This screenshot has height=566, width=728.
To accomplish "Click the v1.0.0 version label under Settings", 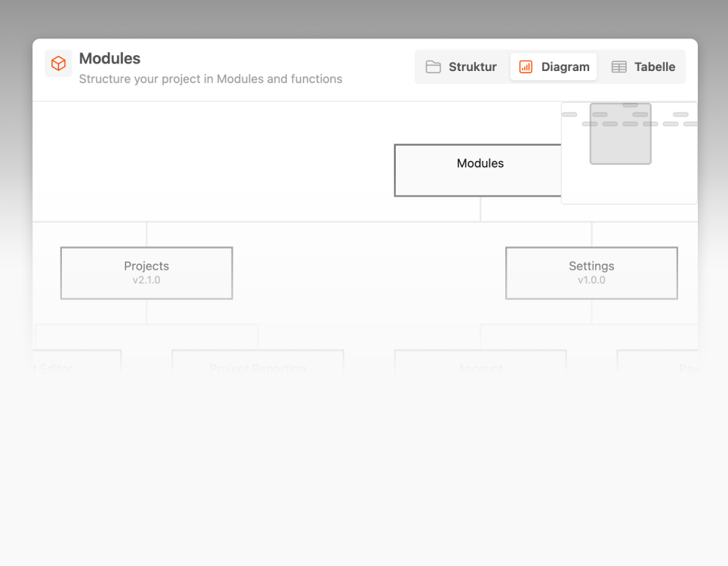I will coord(591,280).
